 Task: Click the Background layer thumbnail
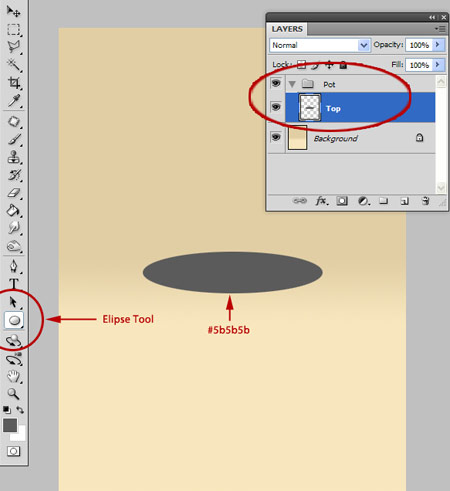(x=297, y=138)
